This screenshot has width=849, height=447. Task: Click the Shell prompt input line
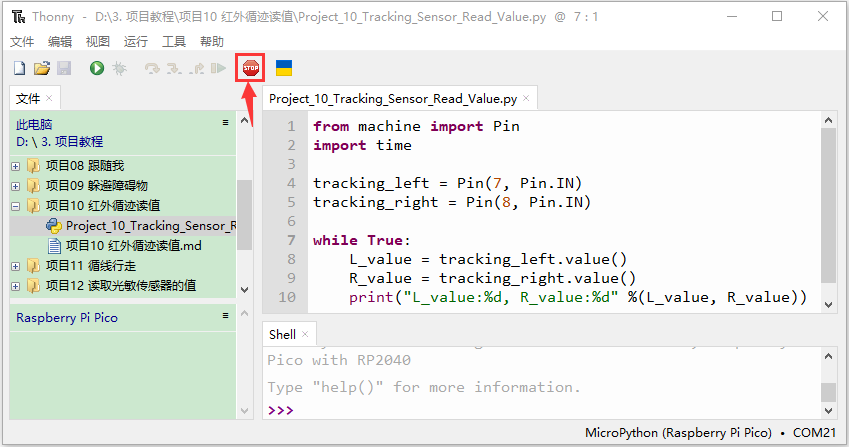(541, 410)
